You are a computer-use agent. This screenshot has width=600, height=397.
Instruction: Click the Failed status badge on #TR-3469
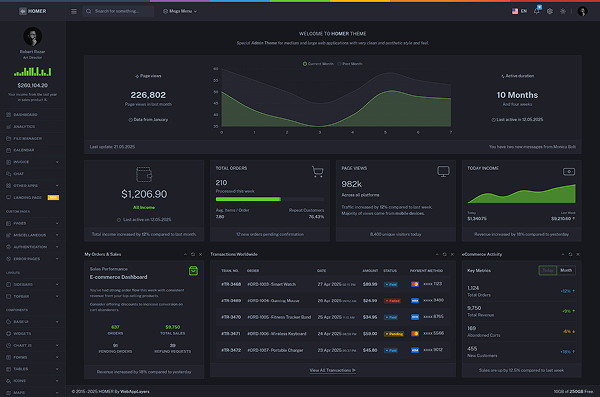click(x=392, y=301)
